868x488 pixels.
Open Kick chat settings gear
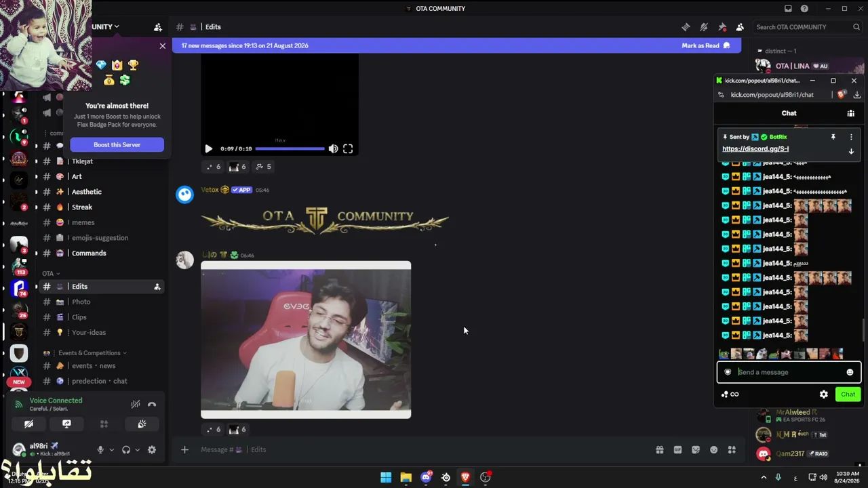coord(824,394)
